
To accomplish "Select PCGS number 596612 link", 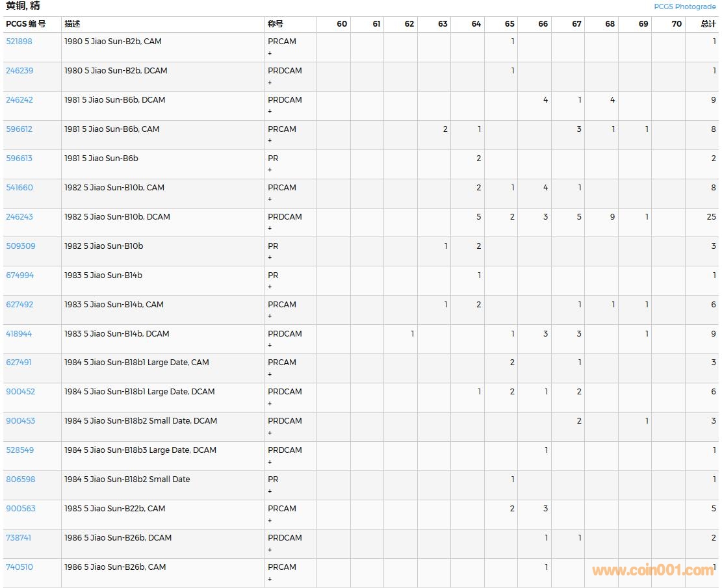I will [x=19, y=129].
